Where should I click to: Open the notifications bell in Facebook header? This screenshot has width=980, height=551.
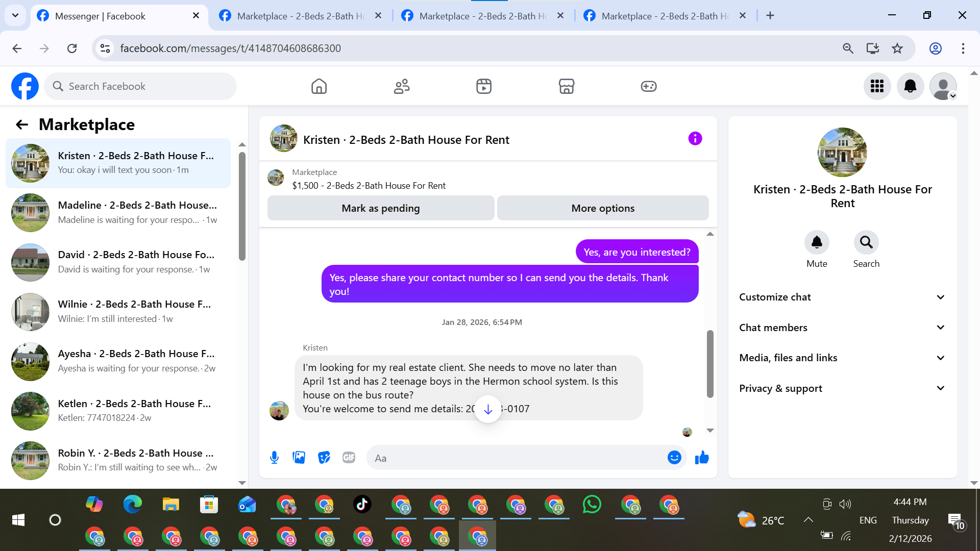[911, 86]
